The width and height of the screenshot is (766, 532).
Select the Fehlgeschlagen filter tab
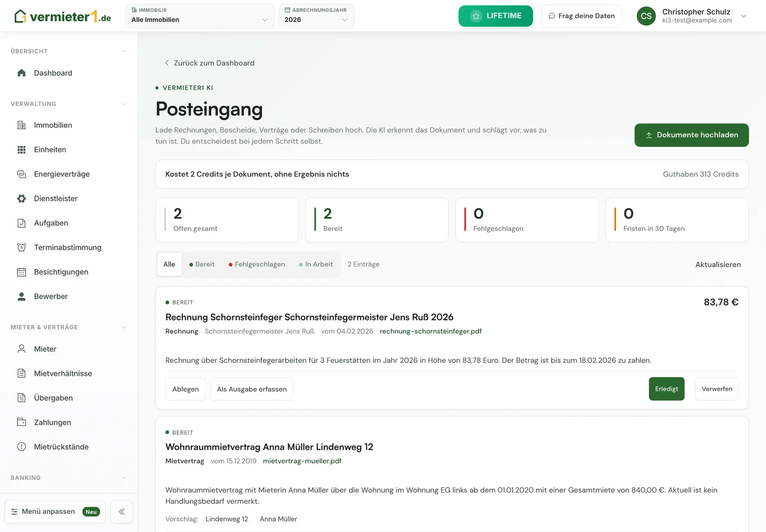(257, 264)
